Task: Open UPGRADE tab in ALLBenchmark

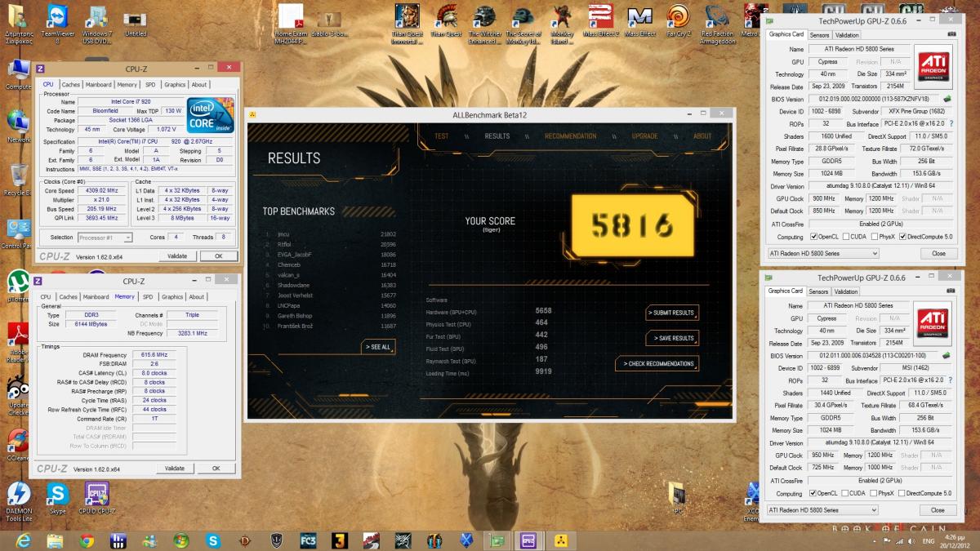Action: point(644,136)
